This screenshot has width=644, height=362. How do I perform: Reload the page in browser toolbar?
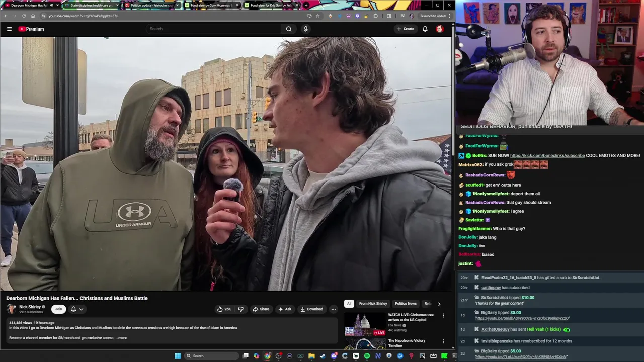(x=23, y=16)
